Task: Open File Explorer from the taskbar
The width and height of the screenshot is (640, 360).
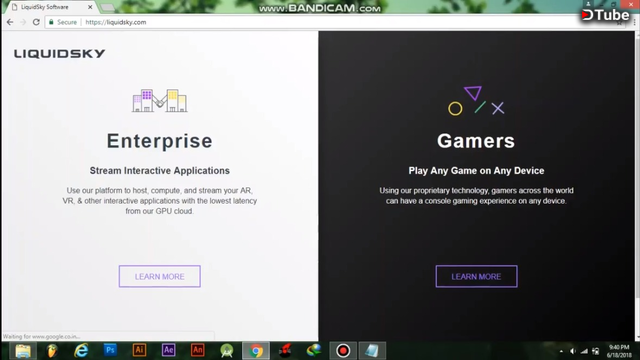Action: coord(23,351)
